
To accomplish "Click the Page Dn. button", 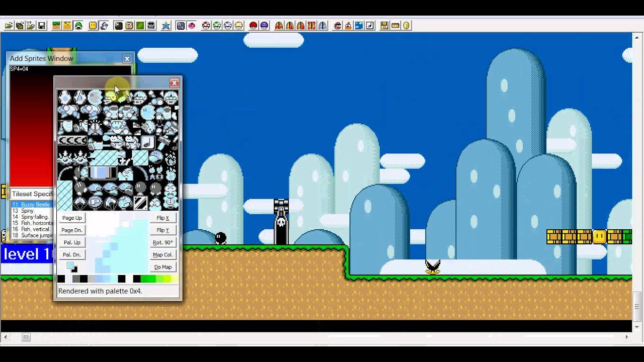I will click(72, 230).
